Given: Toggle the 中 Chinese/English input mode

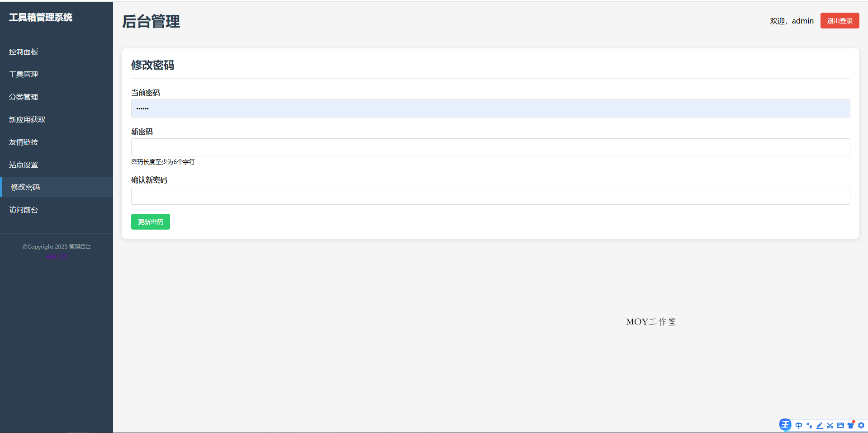Looking at the screenshot, I should tap(799, 425).
